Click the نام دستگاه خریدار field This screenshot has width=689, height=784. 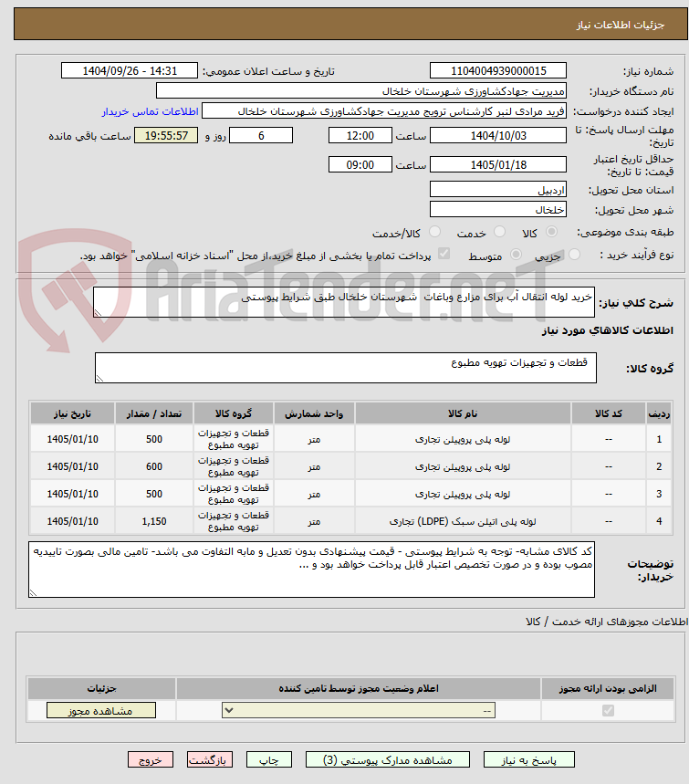tap(361, 91)
